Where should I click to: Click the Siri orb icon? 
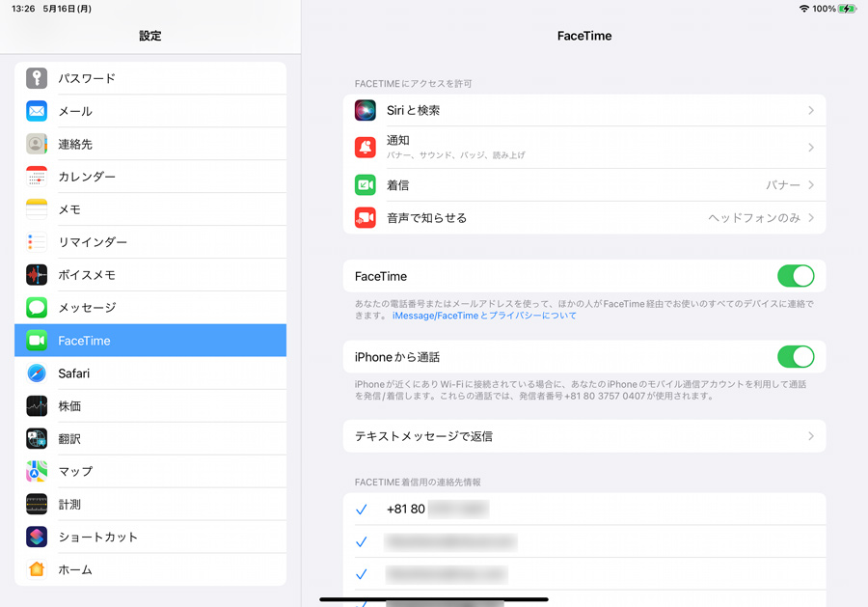tap(366, 110)
